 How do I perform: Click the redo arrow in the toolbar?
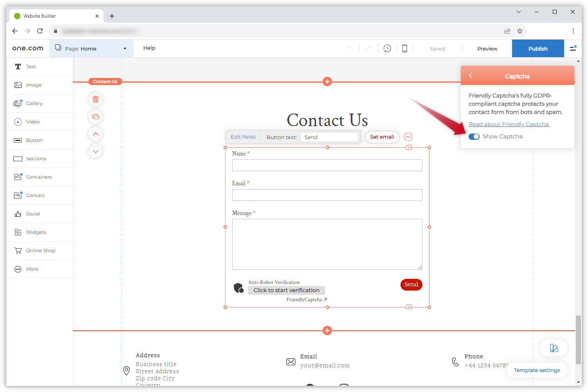point(369,49)
